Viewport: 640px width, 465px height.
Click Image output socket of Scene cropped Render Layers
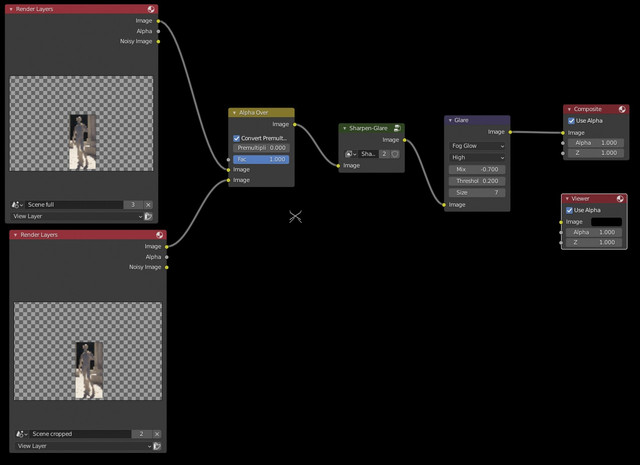(167, 247)
